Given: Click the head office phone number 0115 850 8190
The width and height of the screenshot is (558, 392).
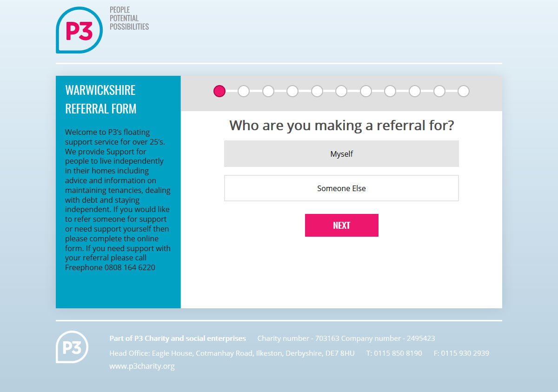Looking at the screenshot, I should click(394, 353).
